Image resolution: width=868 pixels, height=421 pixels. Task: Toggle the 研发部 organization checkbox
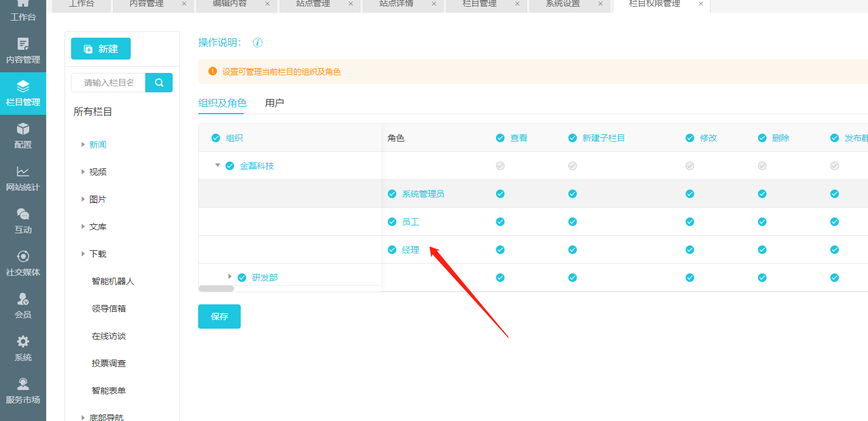pos(242,278)
